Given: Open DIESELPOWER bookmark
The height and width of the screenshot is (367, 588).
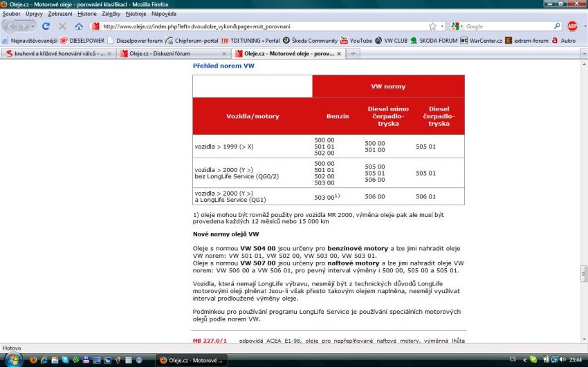Looking at the screenshot, I should pyautogui.click(x=82, y=41).
